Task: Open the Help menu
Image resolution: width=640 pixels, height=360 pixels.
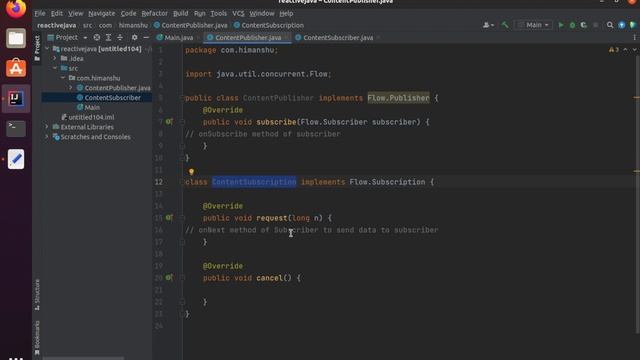Action: coord(286,13)
